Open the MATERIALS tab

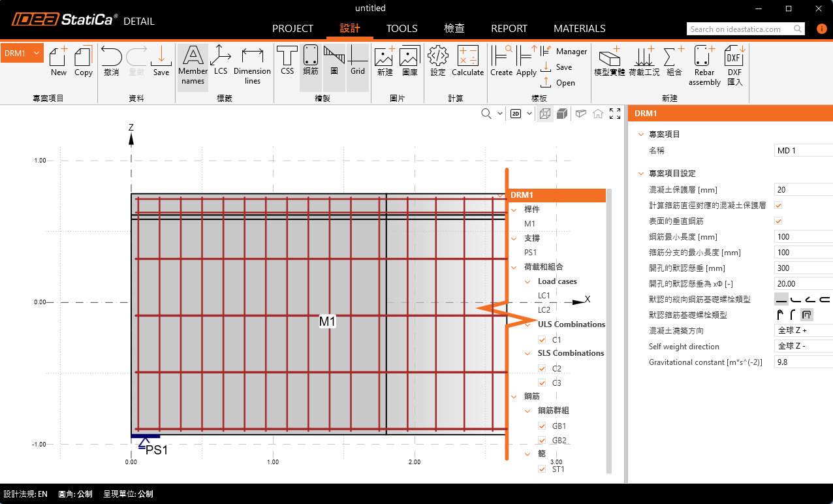580,29
